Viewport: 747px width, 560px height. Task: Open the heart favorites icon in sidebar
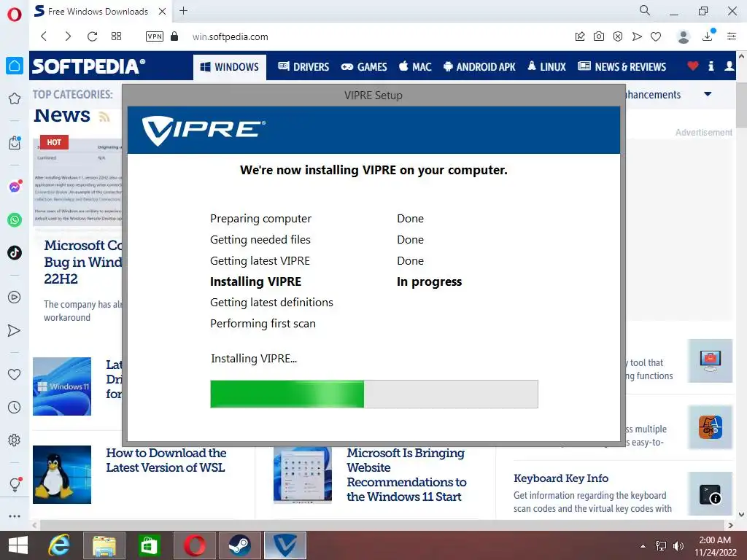pyautogui.click(x=15, y=374)
